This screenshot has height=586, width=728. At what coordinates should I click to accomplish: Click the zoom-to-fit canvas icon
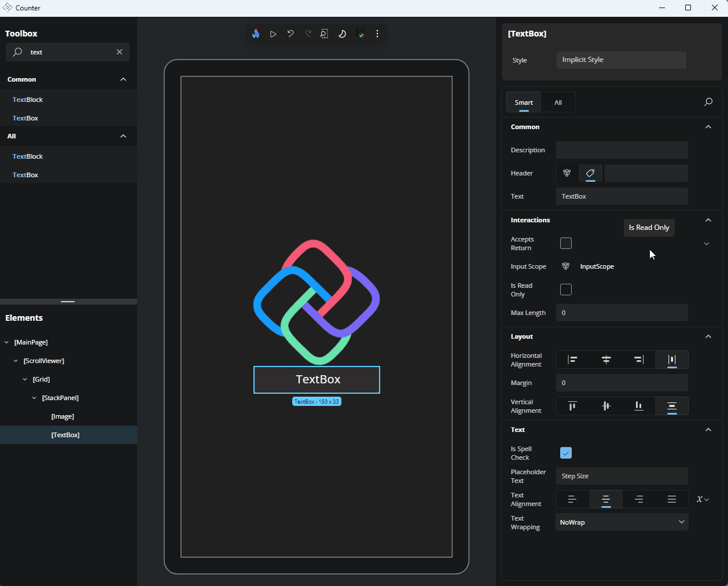pos(324,34)
